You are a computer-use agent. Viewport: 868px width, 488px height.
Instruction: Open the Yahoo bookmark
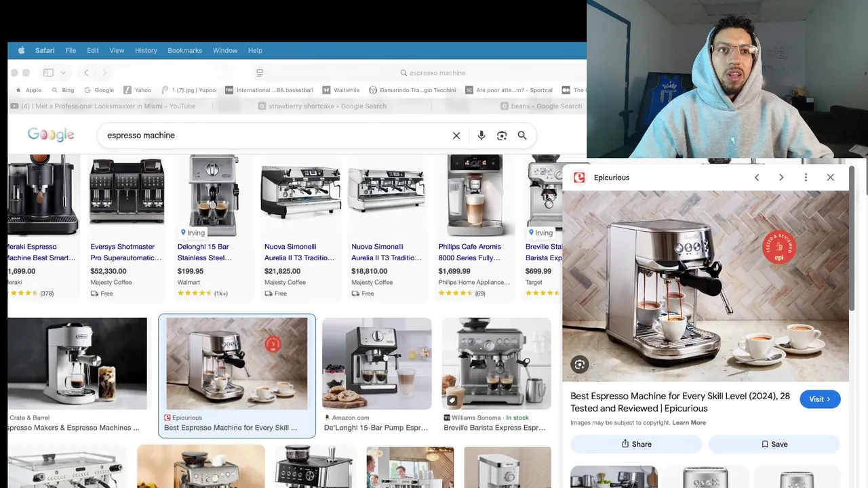[x=138, y=90]
